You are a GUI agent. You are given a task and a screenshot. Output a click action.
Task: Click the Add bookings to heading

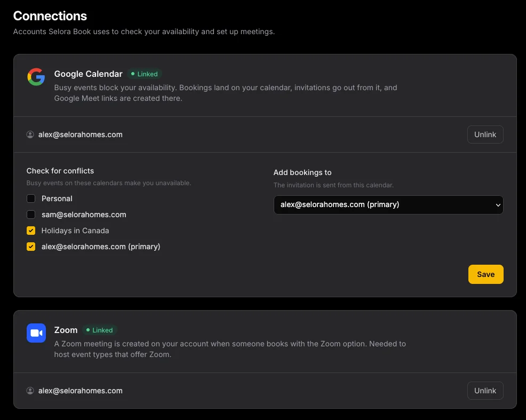click(302, 172)
